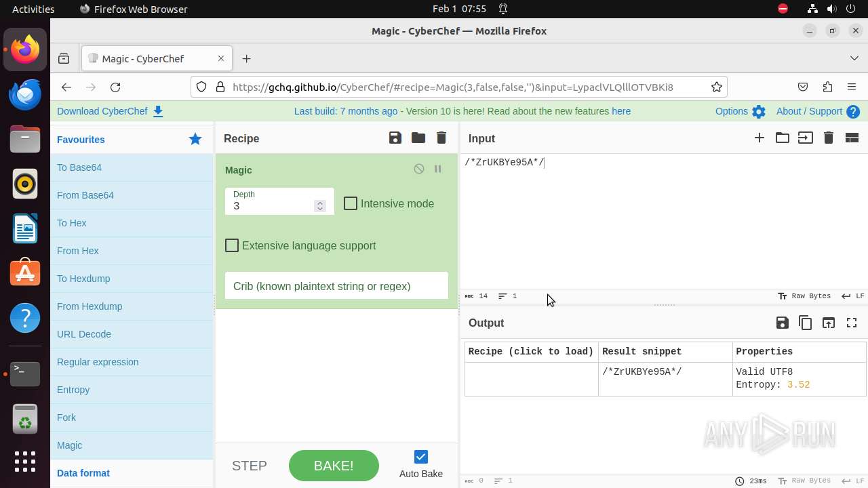
Task: Show Applications grid in dock
Action: point(25,462)
